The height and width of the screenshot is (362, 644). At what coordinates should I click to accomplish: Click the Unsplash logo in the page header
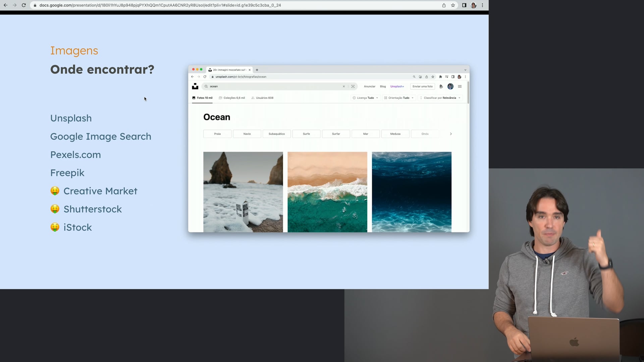tap(195, 86)
